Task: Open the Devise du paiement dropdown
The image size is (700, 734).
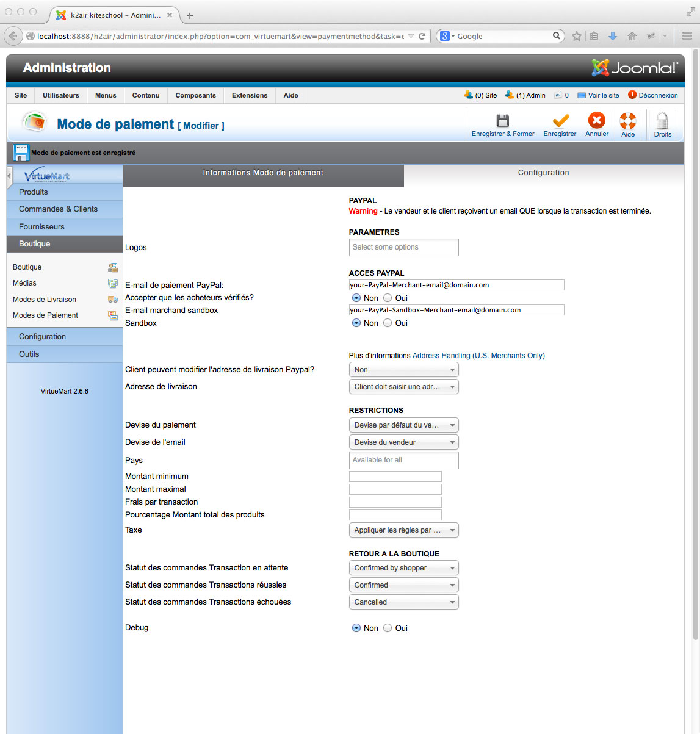Action: pyautogui.click(x=403, y=425)
